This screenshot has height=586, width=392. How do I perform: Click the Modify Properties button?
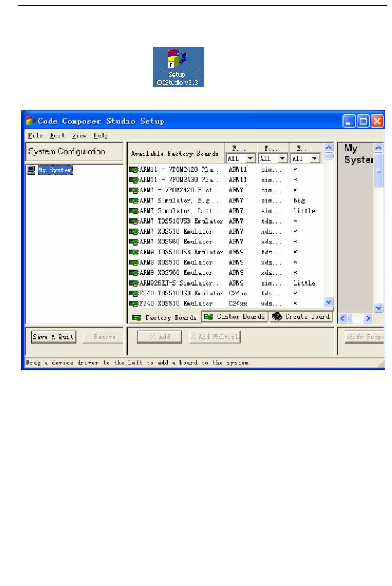pyautogui.click(x=365, y=337)
